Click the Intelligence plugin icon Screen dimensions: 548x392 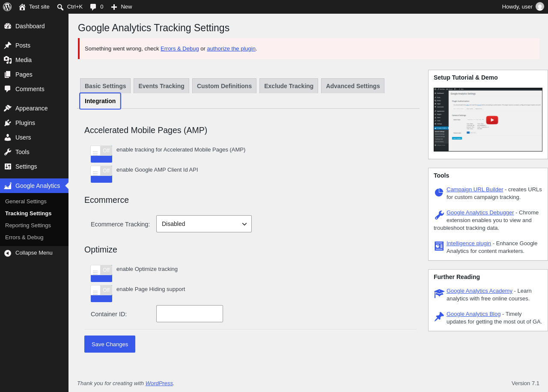[439, 246]
